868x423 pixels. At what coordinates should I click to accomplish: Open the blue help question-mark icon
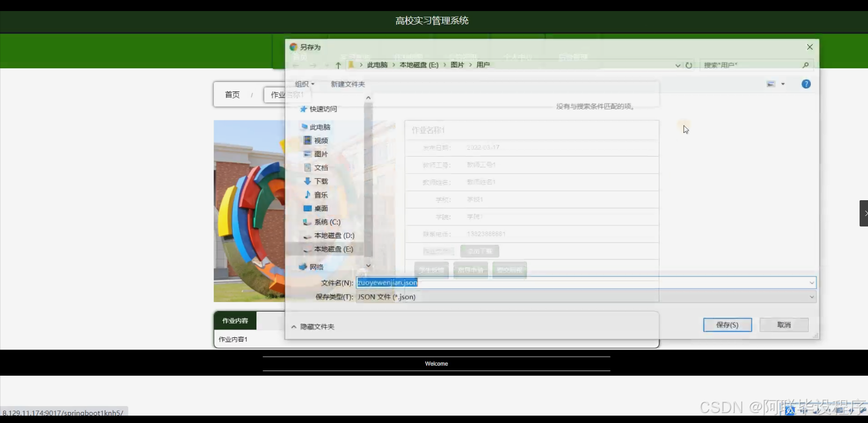806,84
